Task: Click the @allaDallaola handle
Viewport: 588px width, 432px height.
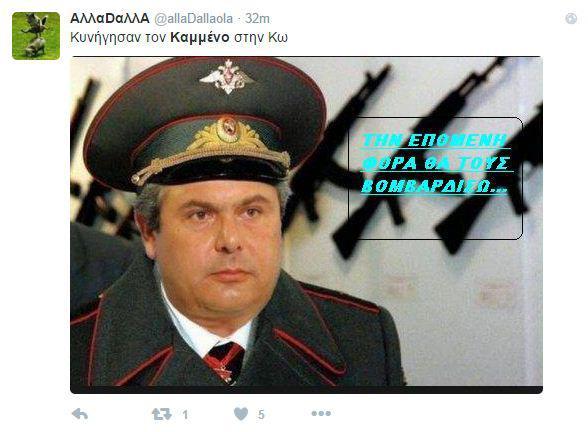Action: 194,19
